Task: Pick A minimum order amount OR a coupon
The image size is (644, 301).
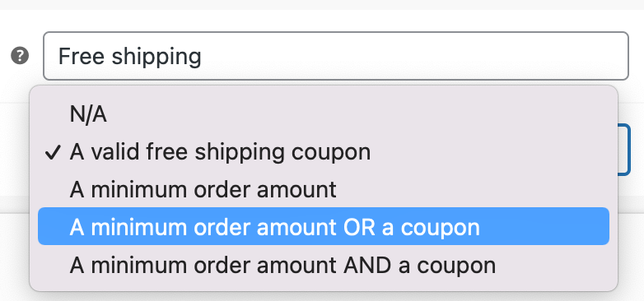Action: (x=324, y=226)
